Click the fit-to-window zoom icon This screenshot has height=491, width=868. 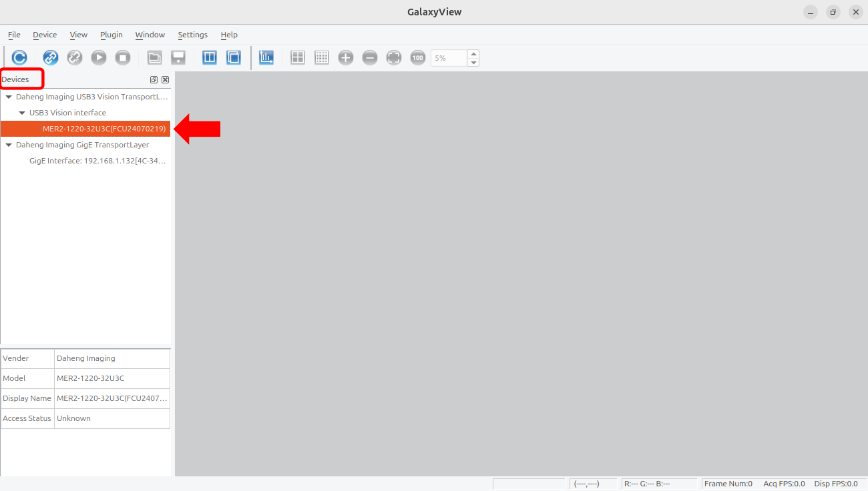tap(394, 58)
